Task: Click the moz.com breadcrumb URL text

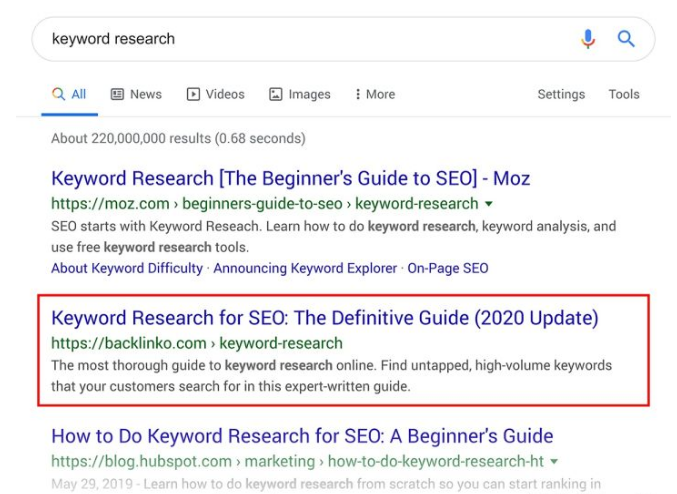Action: 265,203
